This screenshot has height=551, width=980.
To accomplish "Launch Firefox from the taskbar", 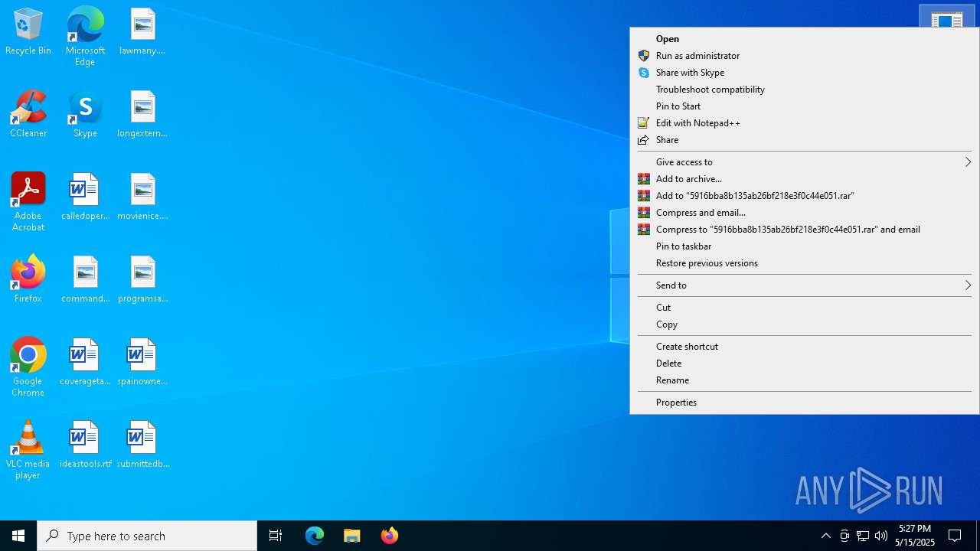I will click(x=390, y=536).
